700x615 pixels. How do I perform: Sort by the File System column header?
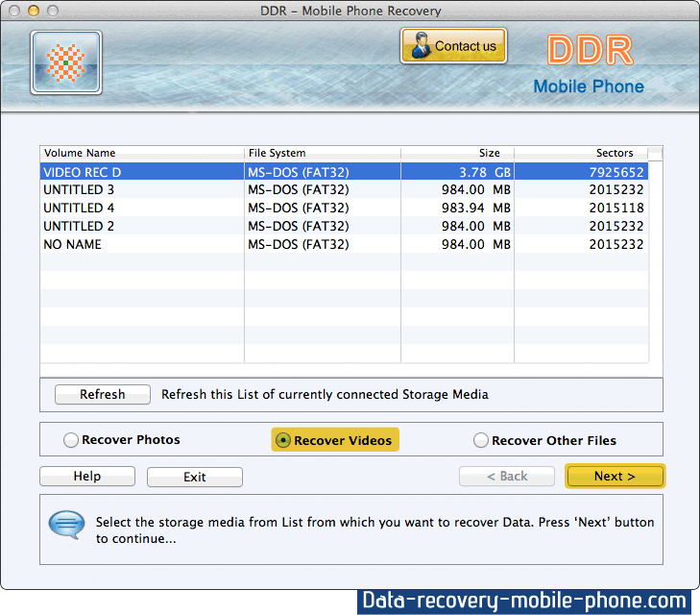click(322, 153)
